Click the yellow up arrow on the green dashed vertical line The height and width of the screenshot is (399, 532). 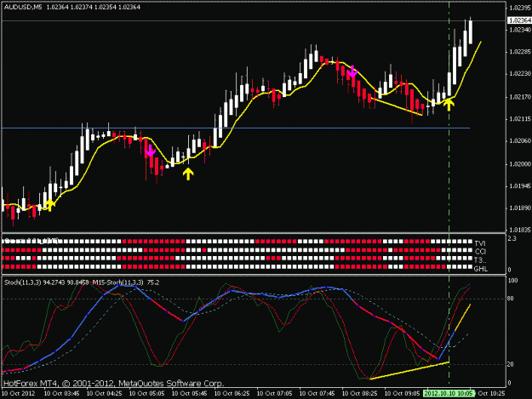click(449, 104)
